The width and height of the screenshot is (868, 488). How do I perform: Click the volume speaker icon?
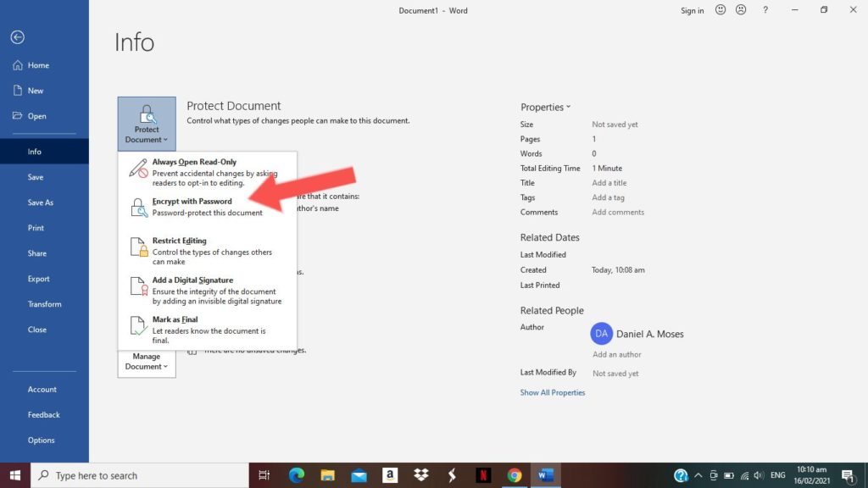[759, 475]
